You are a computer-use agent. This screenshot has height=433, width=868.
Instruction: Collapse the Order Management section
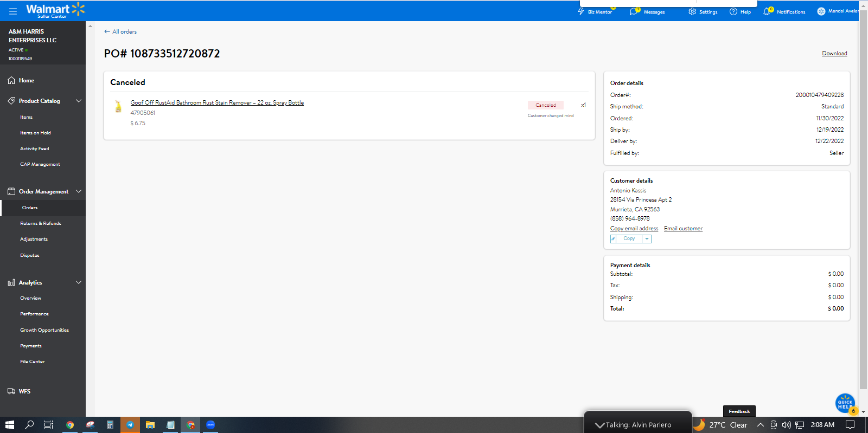pyautogui.click(x=79, y=191)
